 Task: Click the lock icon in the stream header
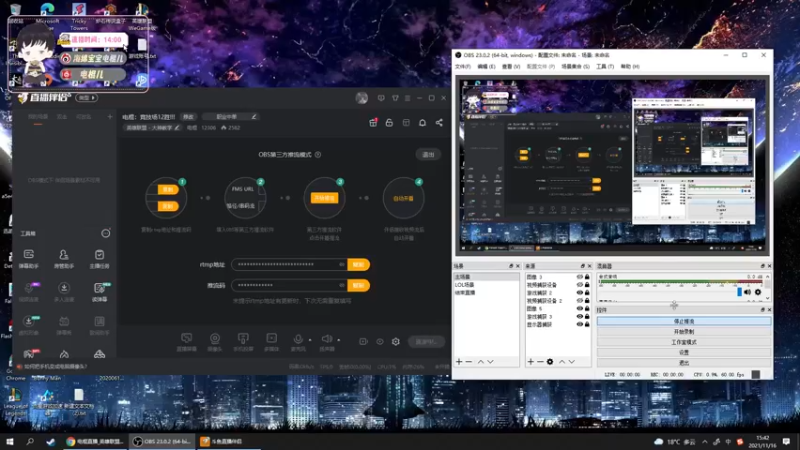[389, 122]
